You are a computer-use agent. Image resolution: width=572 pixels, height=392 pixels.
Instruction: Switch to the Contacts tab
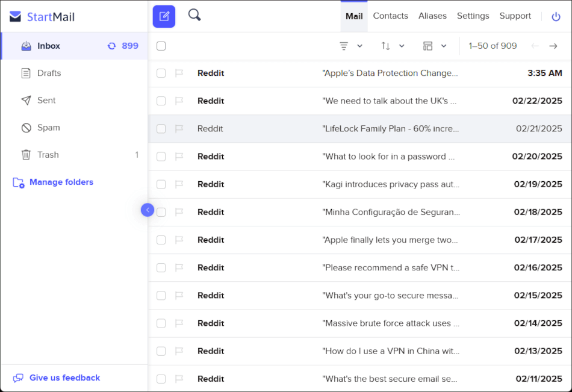[x=390, y=16]
